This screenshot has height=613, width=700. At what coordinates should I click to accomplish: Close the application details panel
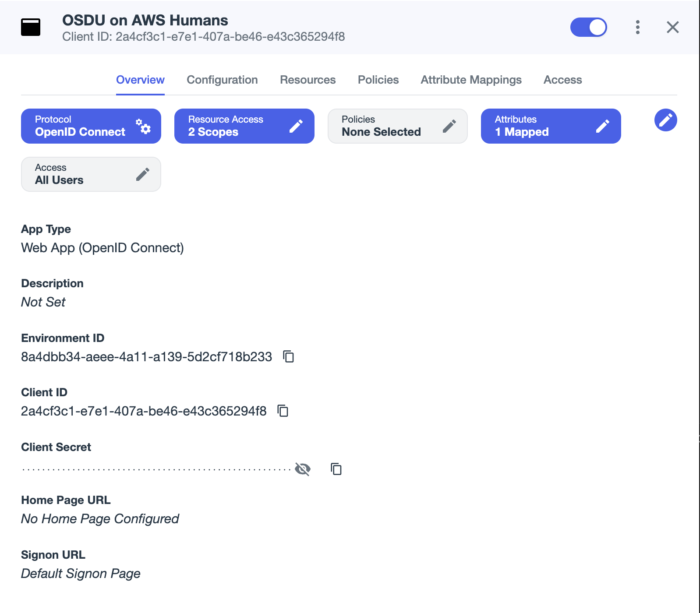tap(673, 27)
